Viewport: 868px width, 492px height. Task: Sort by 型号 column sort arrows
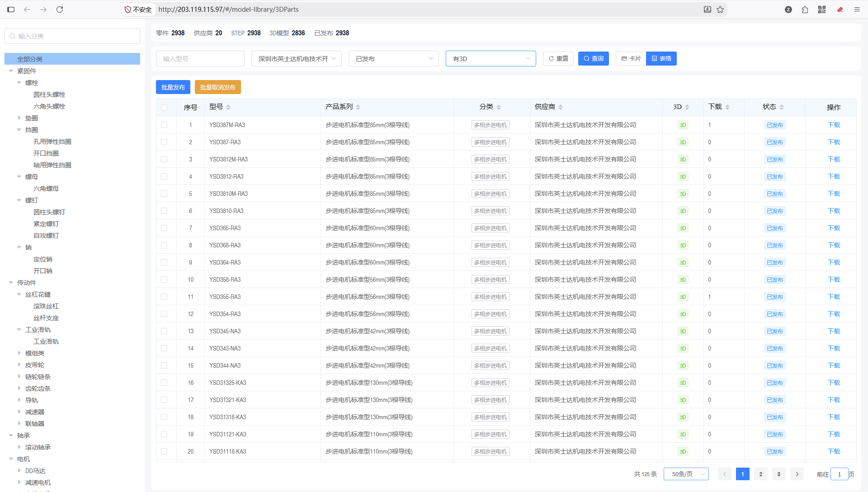[x=228, y=107]
